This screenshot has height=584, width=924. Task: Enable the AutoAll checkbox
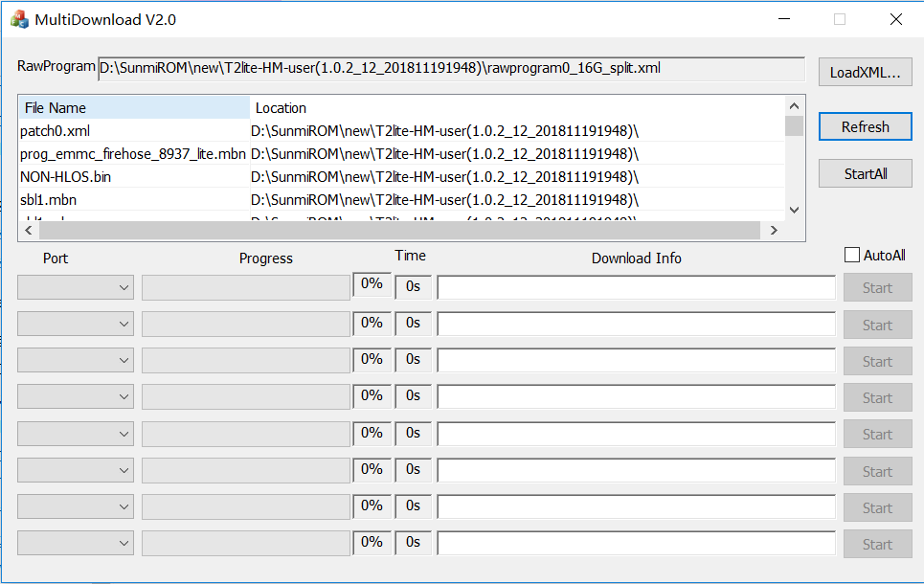tap(852, 256)
